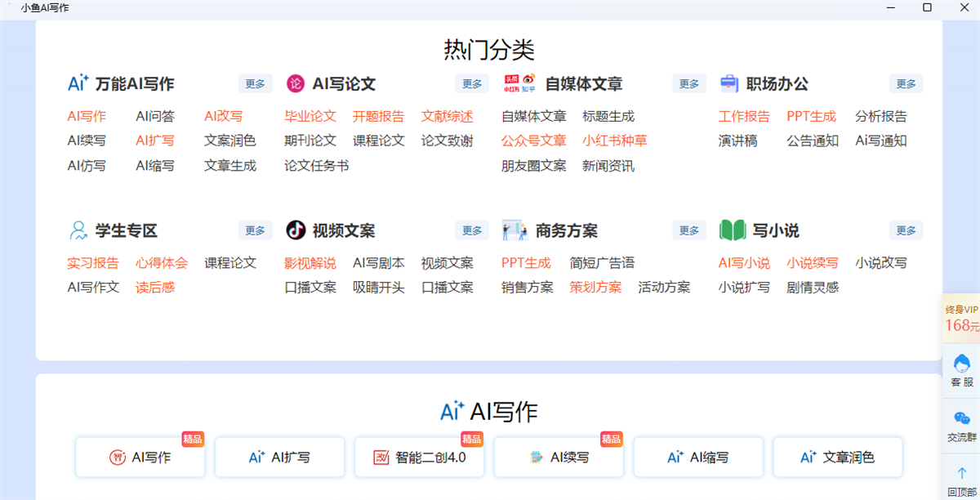The image size is (980, 500).
Task: Click the 小红书种草 link
Action: (617, 141)
